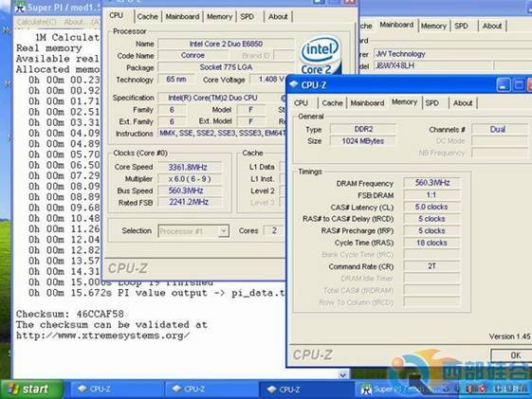Click the RAS# Precharge value "5 clocks"
This screenshot has width=532, height=399.
coord(431,231)
